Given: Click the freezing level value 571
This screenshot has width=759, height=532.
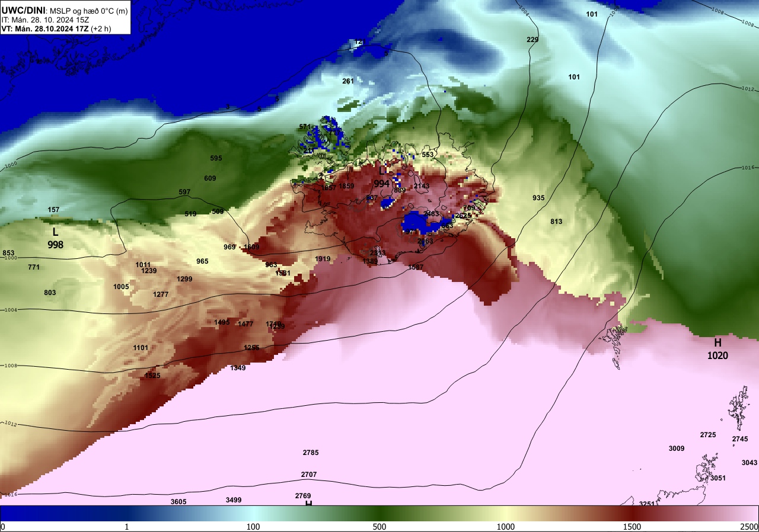Looking at the screenshot, I should (305, 127).
